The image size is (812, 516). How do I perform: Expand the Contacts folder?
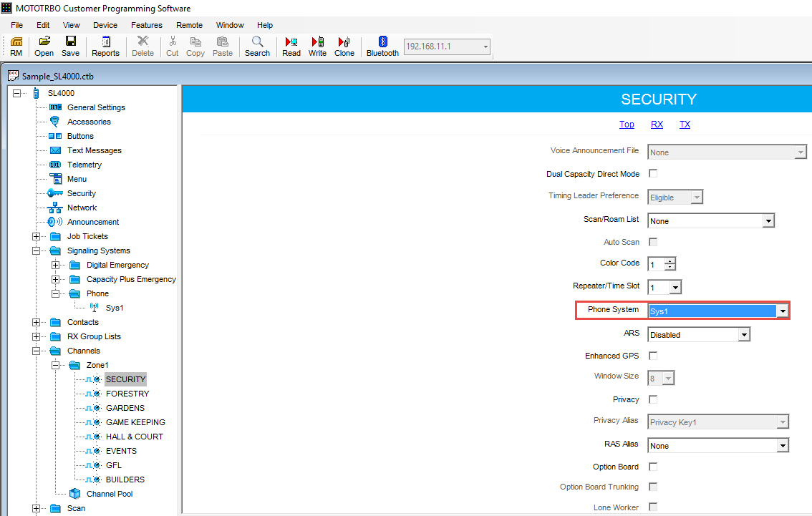[36, 323]
